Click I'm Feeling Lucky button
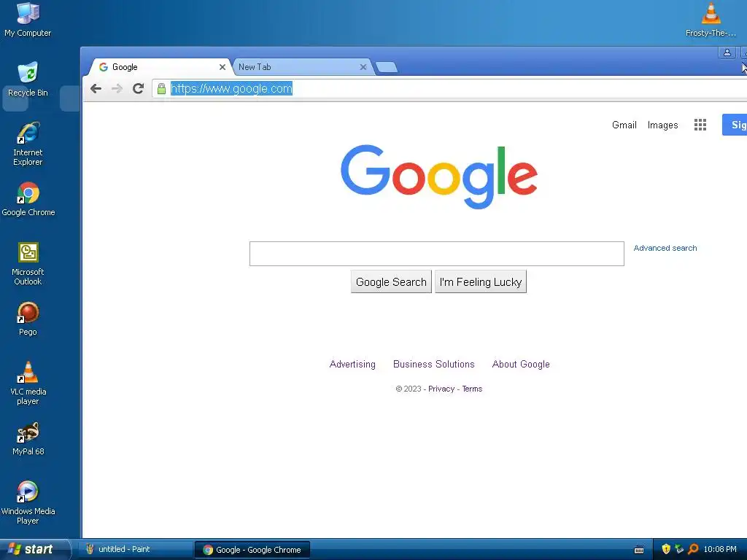Viewport: 747px width, 560px height. coord(481,282)
